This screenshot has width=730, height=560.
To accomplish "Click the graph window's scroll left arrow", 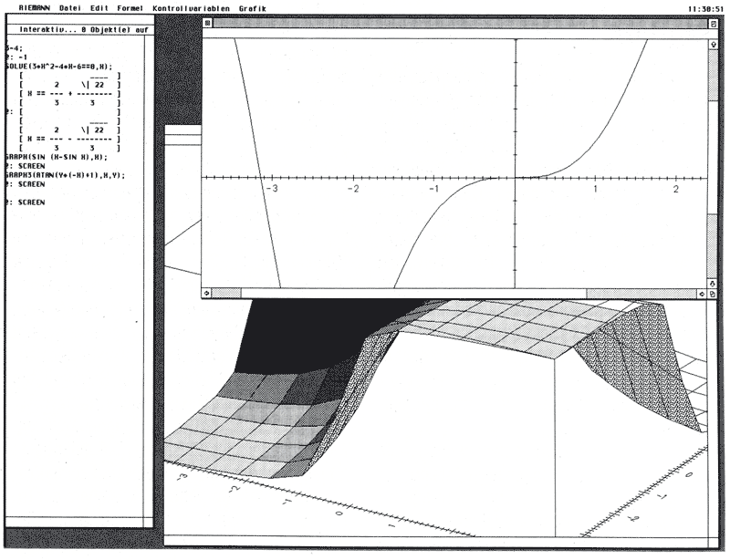I will point(207,294).
